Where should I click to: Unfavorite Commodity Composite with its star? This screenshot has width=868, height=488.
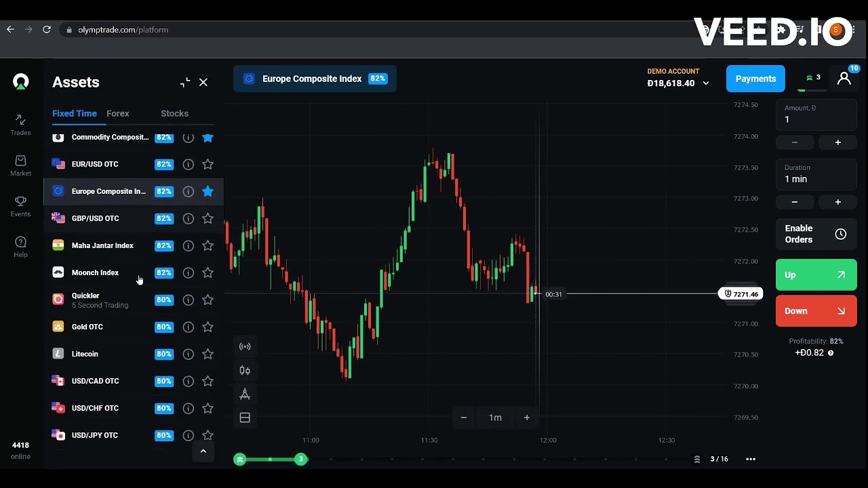[x=208, y=138]
